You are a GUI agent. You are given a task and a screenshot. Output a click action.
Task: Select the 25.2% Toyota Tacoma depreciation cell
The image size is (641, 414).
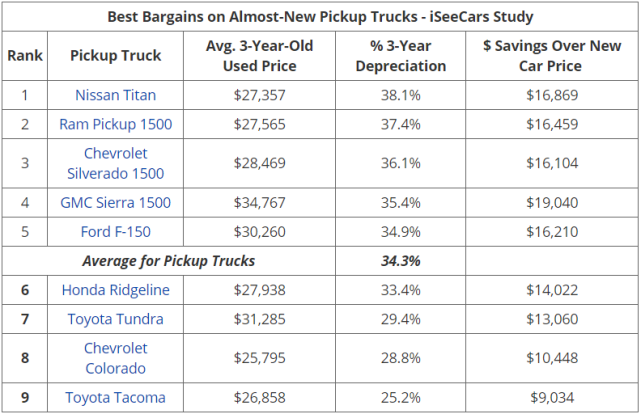pos(400,397)
